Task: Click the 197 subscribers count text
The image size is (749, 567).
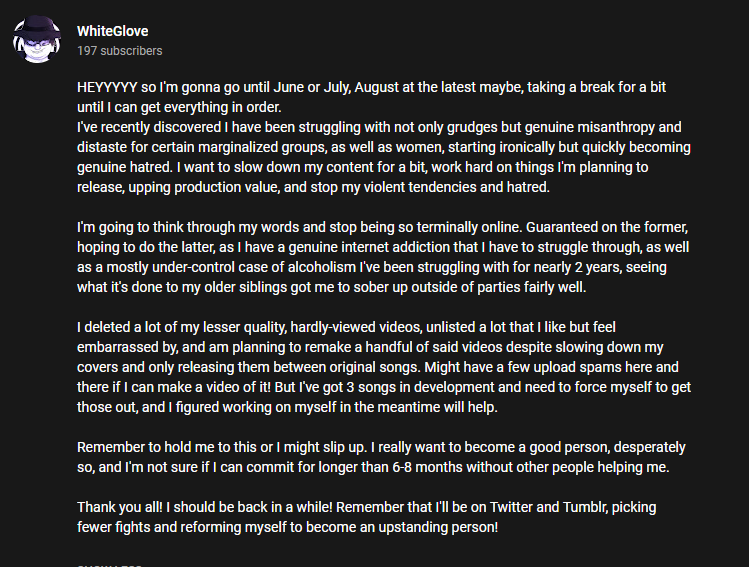Action: click(x=119, y=51)
